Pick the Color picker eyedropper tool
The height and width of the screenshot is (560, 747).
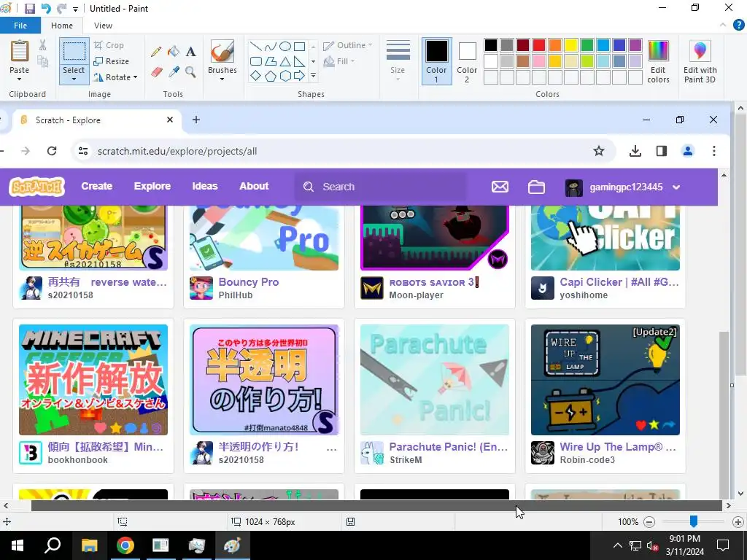174,72
